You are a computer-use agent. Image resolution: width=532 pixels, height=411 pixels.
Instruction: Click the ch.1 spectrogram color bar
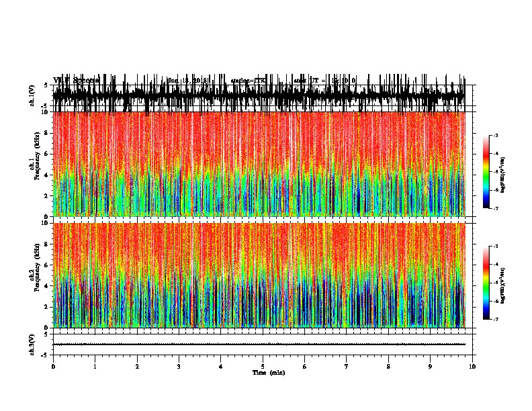pos(486,172)
